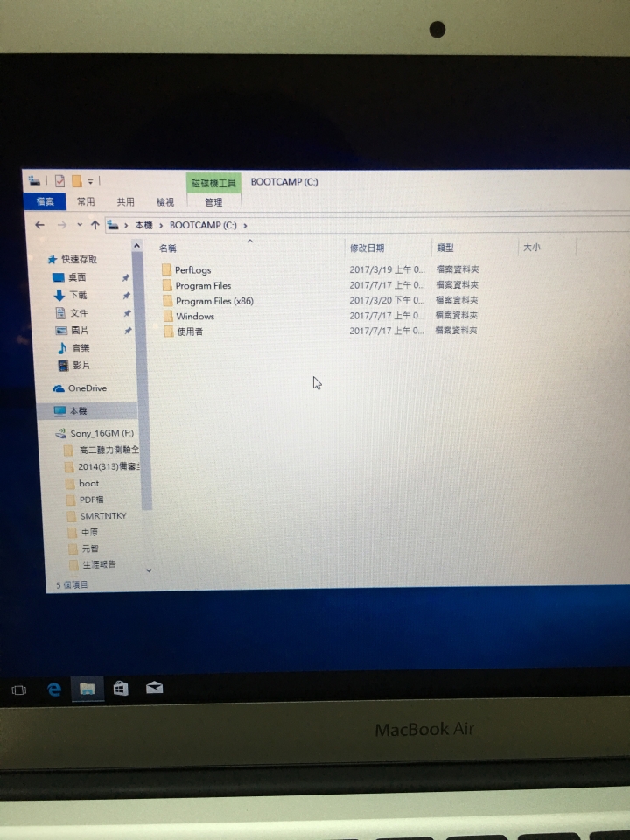630x840 pixels.
Task: Select the Sony_16GM (F:) drive
Action: coord(101,433)
